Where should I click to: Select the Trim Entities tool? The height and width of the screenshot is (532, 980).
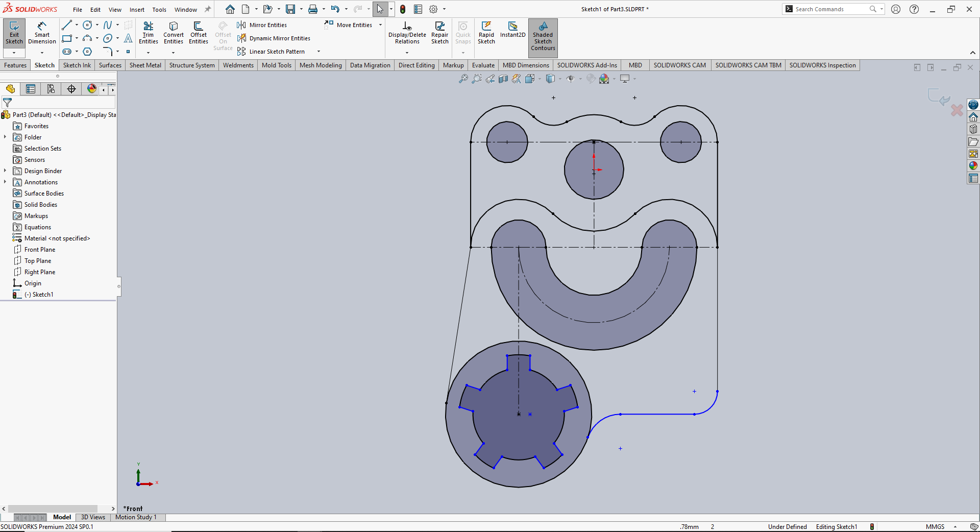tap(148, 33)
